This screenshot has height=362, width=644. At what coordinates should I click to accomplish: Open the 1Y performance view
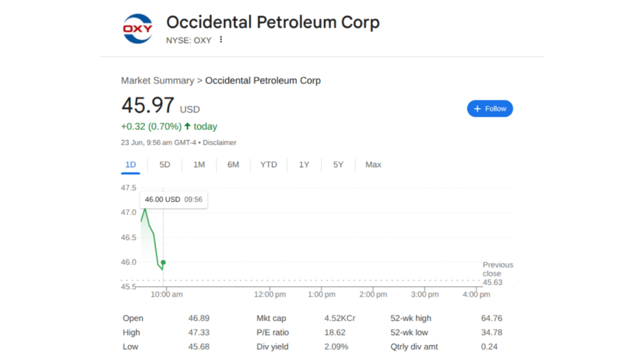pyautogui.click(x=304, y=165)
